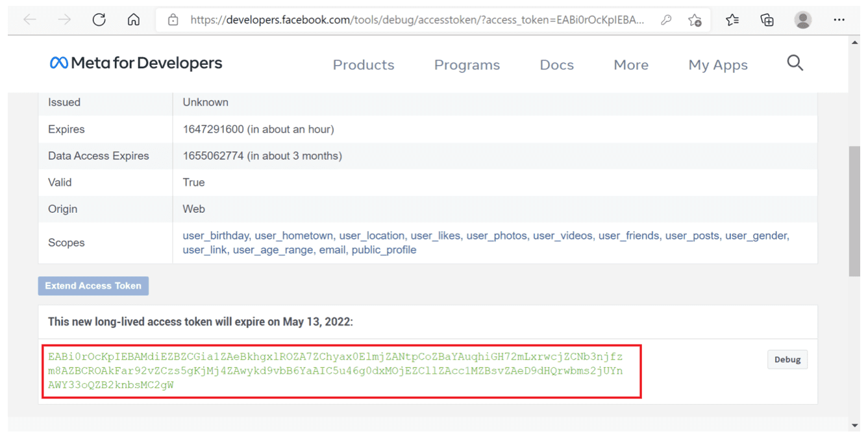Viewport: 868px width, 438px height.
Task: Click the user_location scope link
Action: pyautogui.click(x=372, y=236)
